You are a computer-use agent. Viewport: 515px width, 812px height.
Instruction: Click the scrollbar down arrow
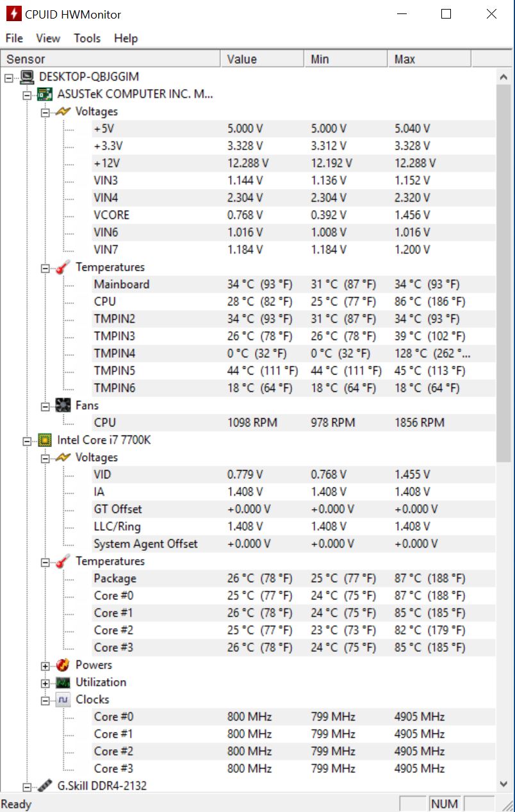504,784
